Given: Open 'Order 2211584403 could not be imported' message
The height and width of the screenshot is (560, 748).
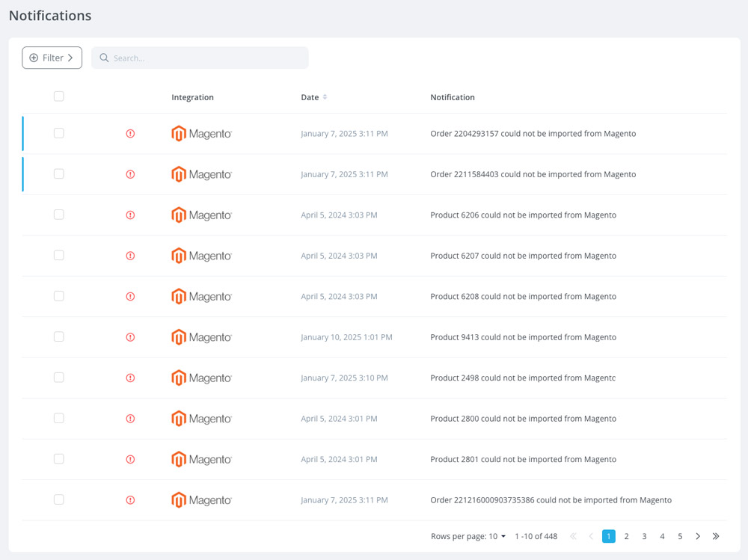Looking at the screenshot, I should click(533, 175).
